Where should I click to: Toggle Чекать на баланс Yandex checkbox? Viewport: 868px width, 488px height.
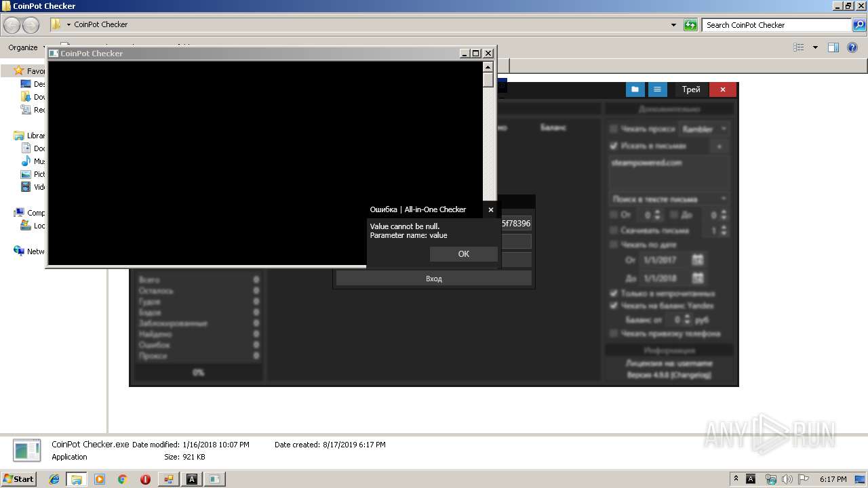click(x=614, y=306)
